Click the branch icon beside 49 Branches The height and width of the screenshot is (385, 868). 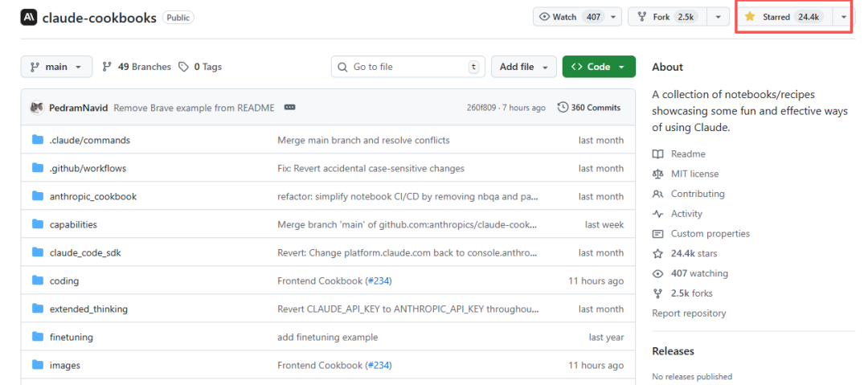click(x=108, y=67)
